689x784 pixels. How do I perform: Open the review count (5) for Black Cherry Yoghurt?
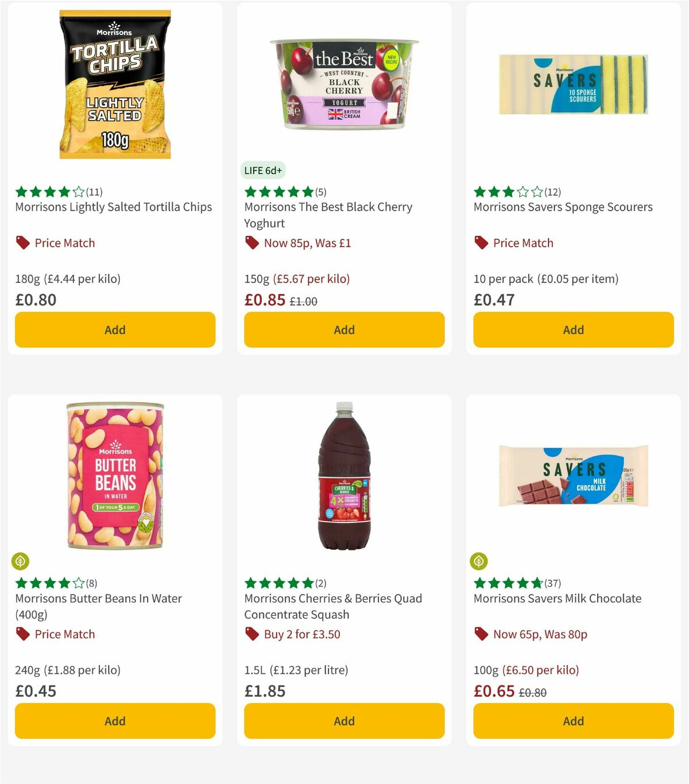point(320,192)
